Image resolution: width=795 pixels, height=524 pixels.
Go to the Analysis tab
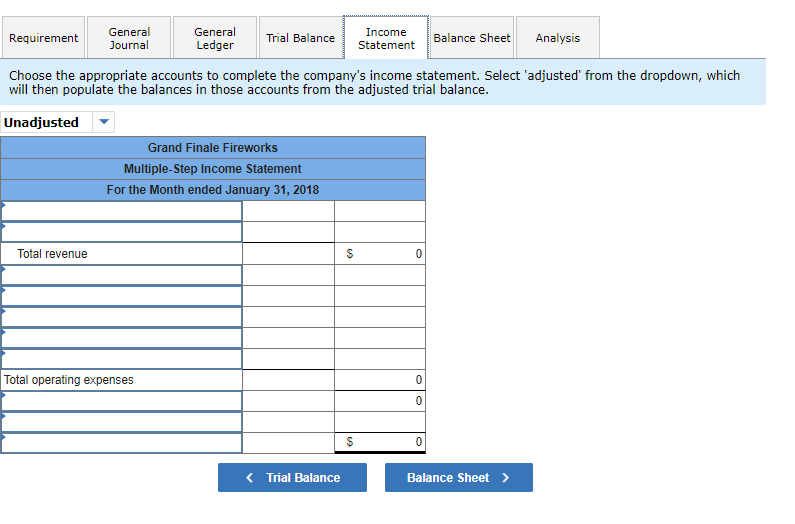pyautogui.click(x=558, y=38)
